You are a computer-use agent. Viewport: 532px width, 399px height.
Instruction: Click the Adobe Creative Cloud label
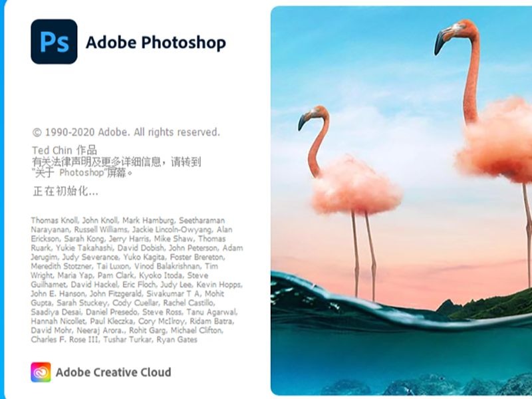pos(113,372)
